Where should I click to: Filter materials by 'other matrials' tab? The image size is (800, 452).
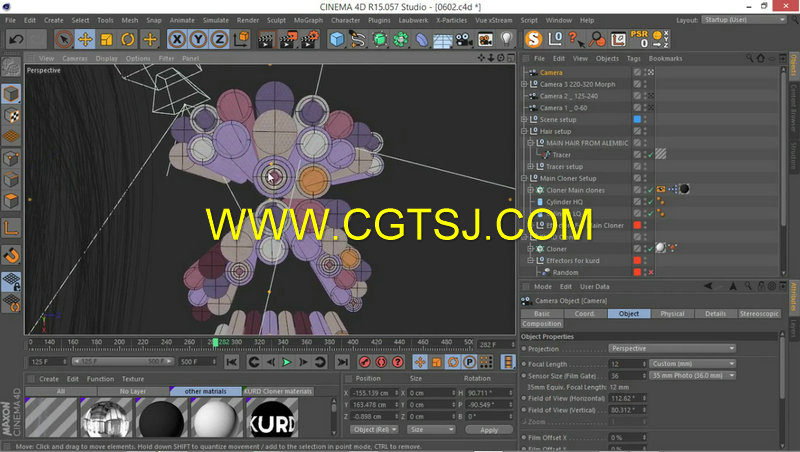pos(206,391)
